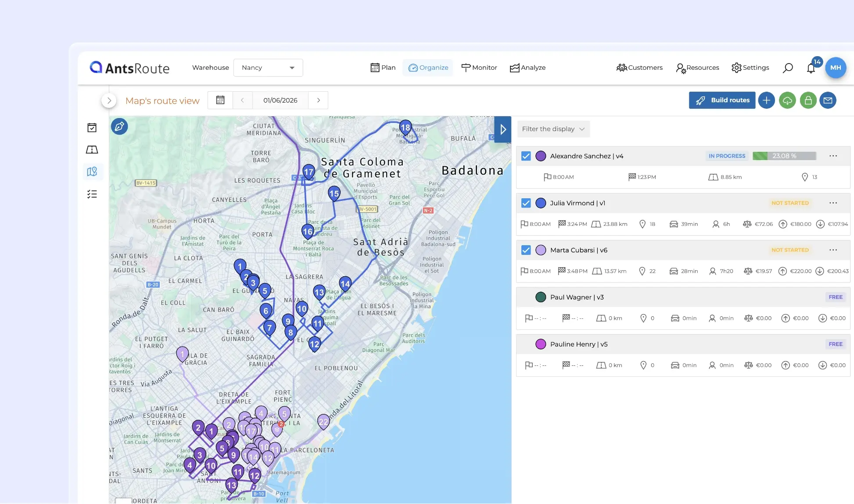Click Pauline Henry magenta color swatch
Screen dimensions: 854x504
pyautogui.click(x=541, y=344)
